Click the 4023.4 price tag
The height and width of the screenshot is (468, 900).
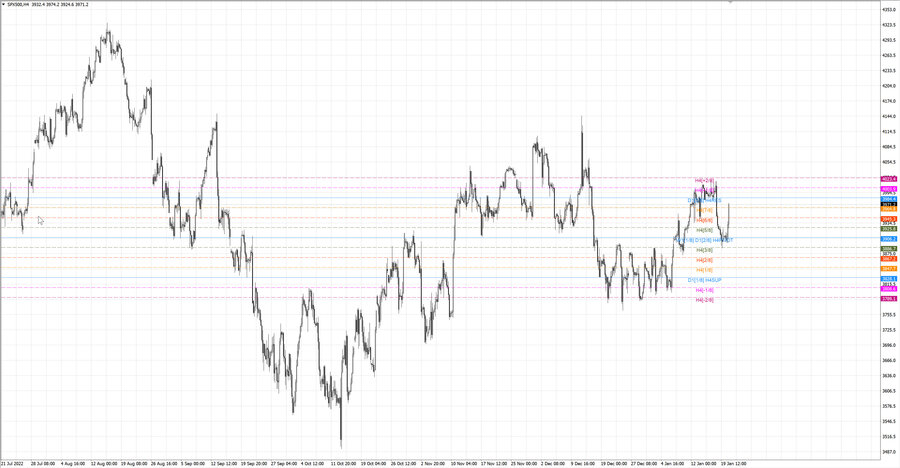(x=889, y=179)
